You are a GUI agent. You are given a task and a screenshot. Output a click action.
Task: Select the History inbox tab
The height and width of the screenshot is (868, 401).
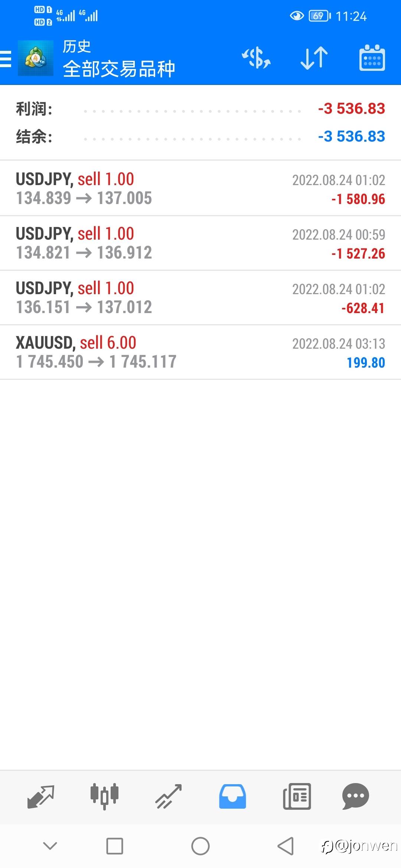tap(232, 796)
